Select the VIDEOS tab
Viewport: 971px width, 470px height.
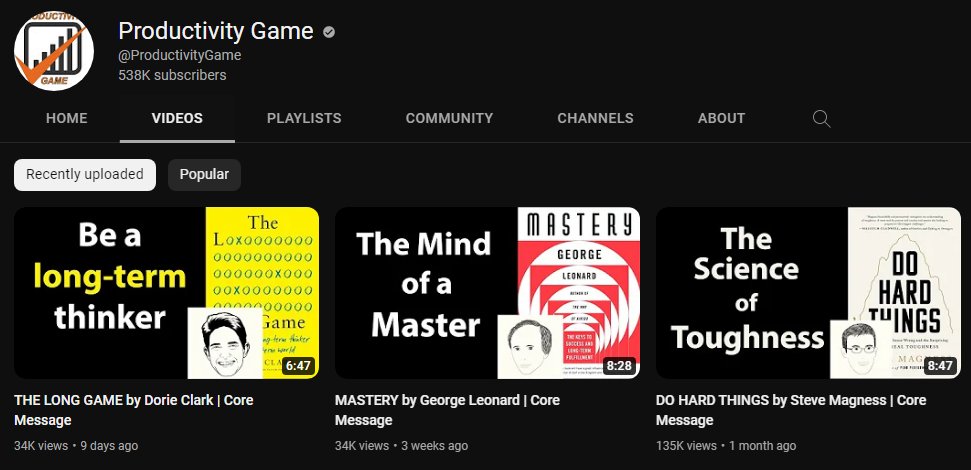point(177,118)
